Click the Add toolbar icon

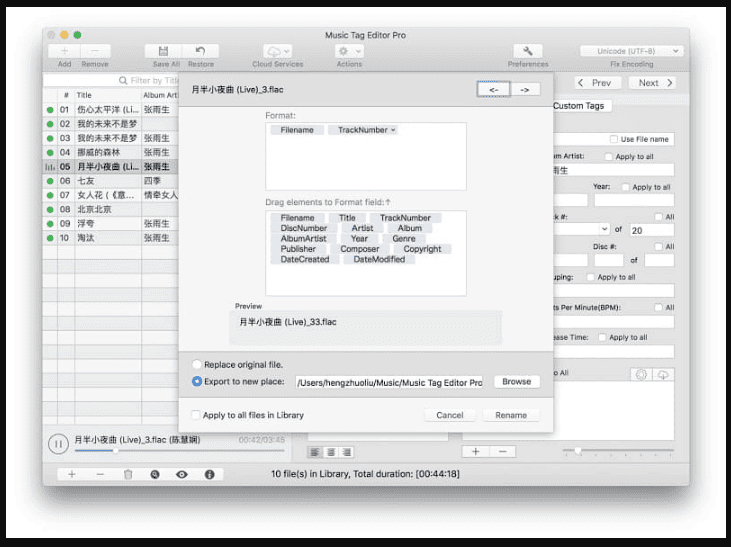[64, 51]
